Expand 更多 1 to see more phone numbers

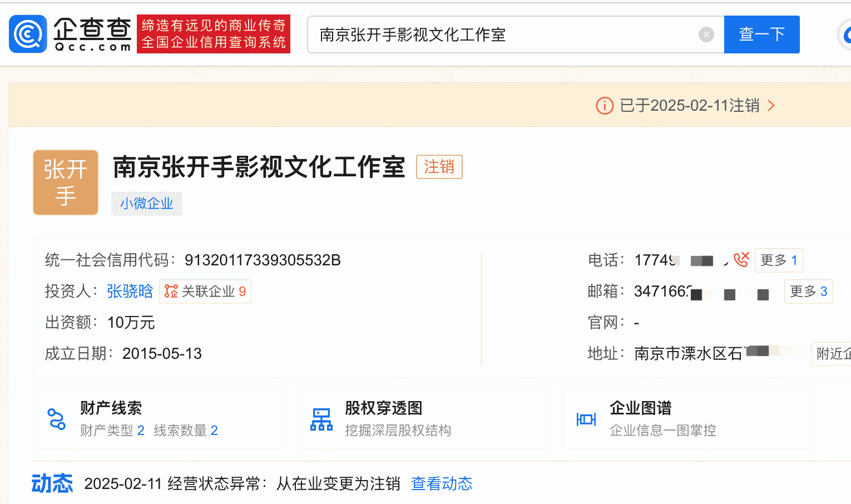point(779,260)
